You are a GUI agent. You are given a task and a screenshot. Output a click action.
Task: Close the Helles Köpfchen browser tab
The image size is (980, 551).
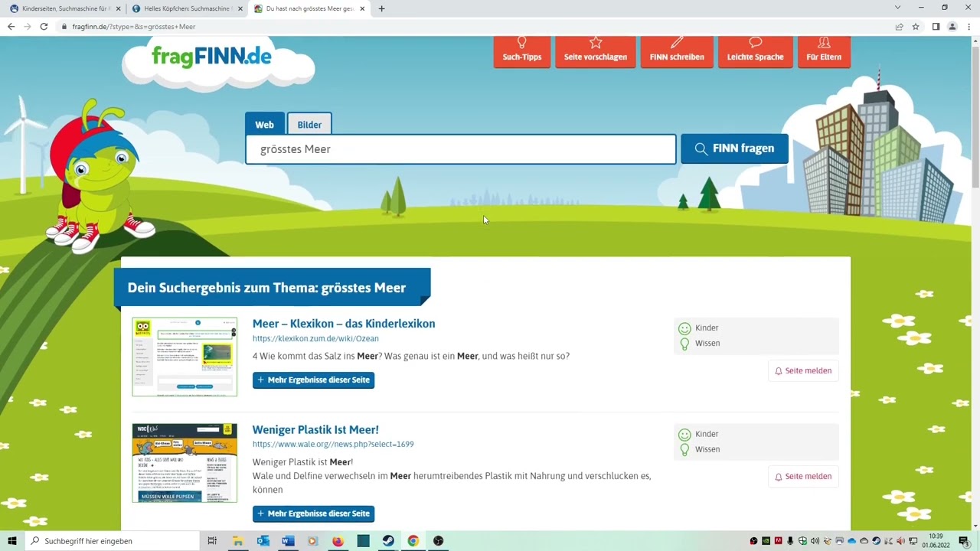click(240, 8)
